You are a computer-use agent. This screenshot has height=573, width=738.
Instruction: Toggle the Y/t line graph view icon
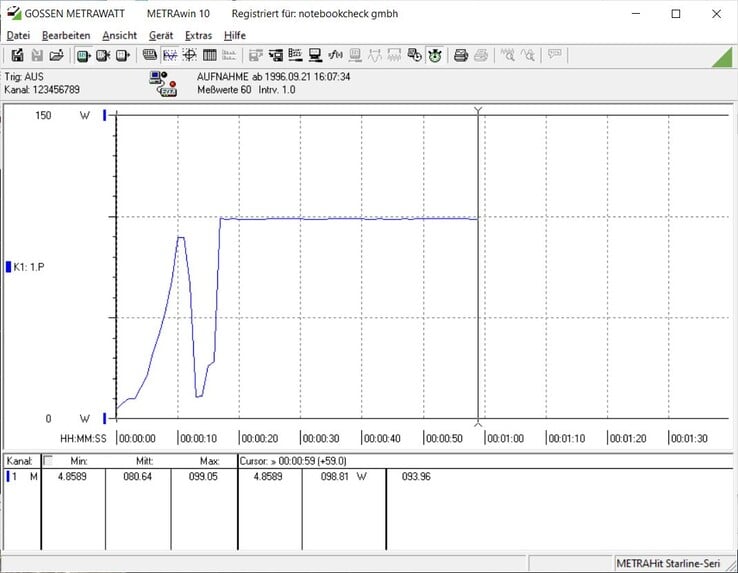click(x=170, y=56)
